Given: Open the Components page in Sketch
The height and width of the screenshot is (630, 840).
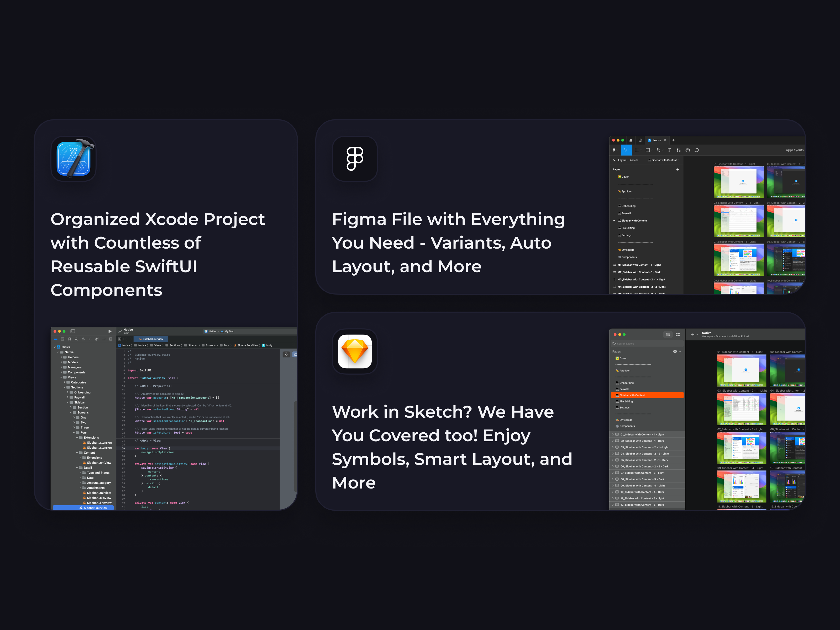Looking at the screenshot, I should point(627,426).
